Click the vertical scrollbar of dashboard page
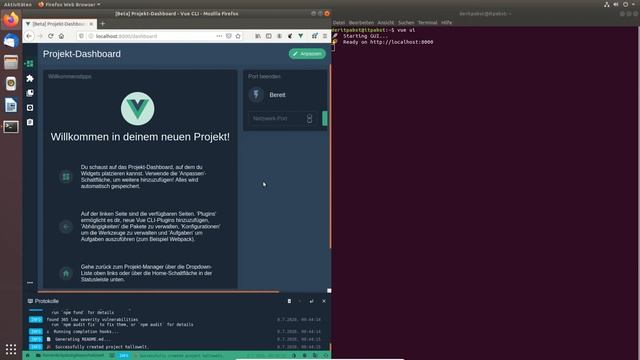This screenshot has height=360, width=640. click(x=330, y=156)
